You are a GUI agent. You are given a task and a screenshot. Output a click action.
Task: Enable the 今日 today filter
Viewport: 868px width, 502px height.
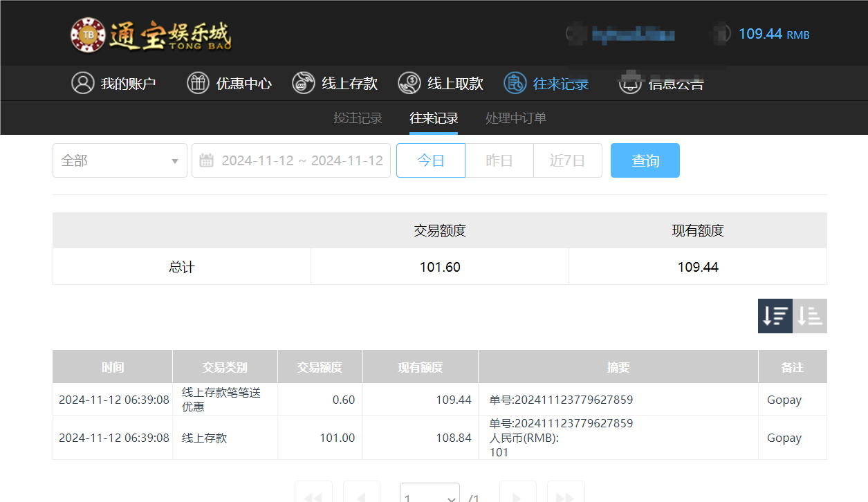[x=430, y=160]
